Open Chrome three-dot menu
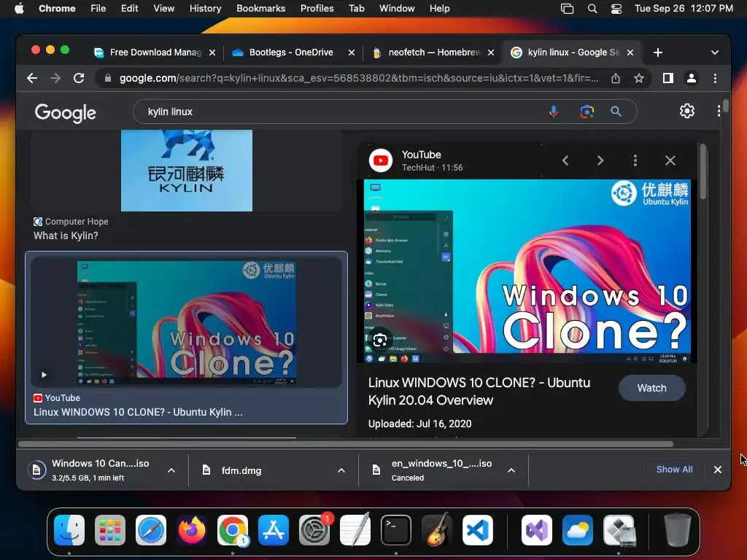This screenshot has width=747, height=560. [x=715, y=78]
